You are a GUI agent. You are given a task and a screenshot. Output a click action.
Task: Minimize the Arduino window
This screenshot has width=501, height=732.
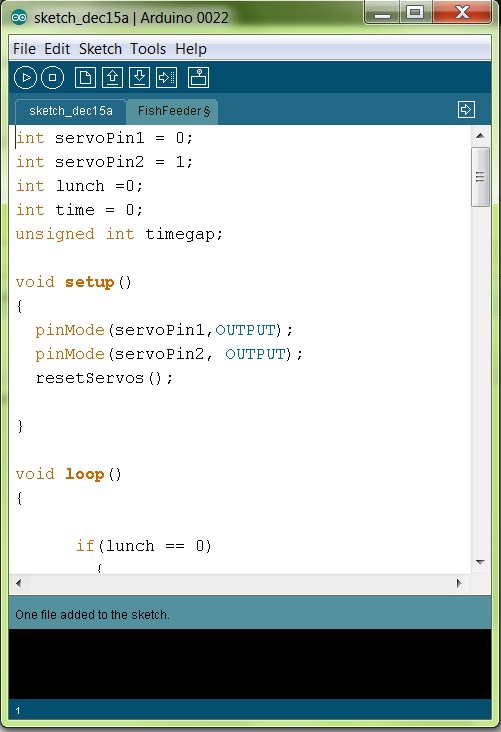tap(382, 13)
